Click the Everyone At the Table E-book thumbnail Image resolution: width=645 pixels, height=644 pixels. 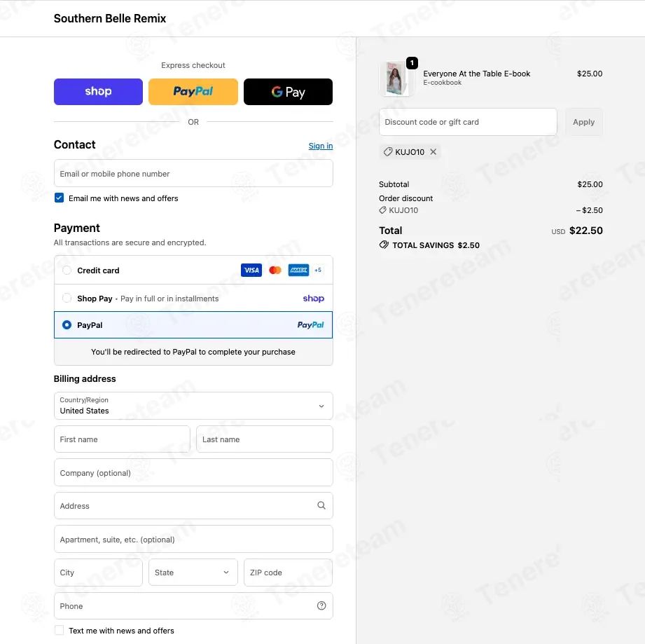click(395, 78)
